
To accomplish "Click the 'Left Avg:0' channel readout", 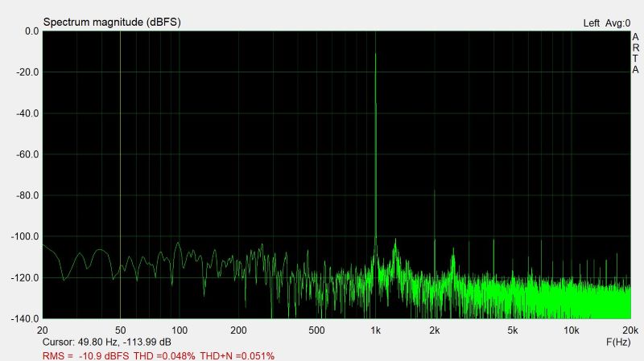I will tap(607, 23).
